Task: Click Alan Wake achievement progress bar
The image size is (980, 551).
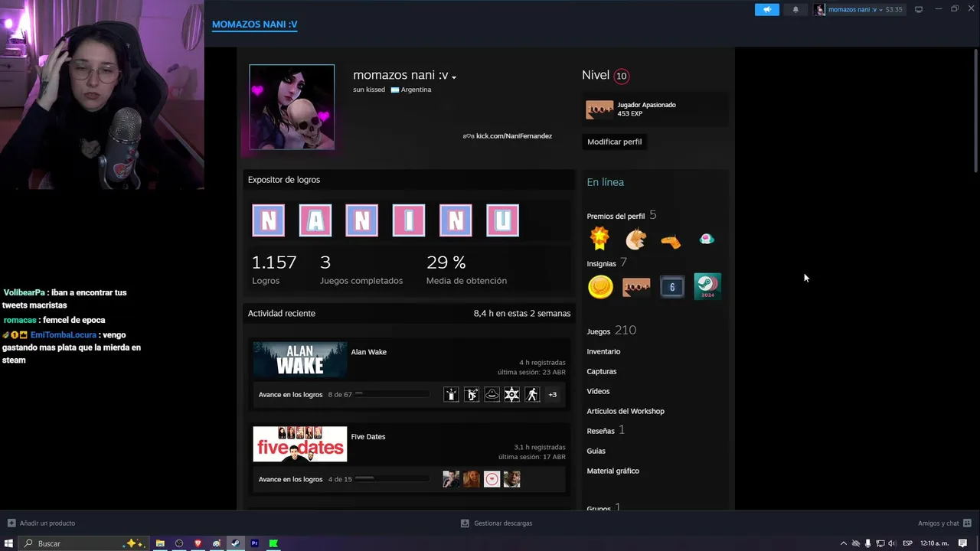Action: (x=392, y=394)
